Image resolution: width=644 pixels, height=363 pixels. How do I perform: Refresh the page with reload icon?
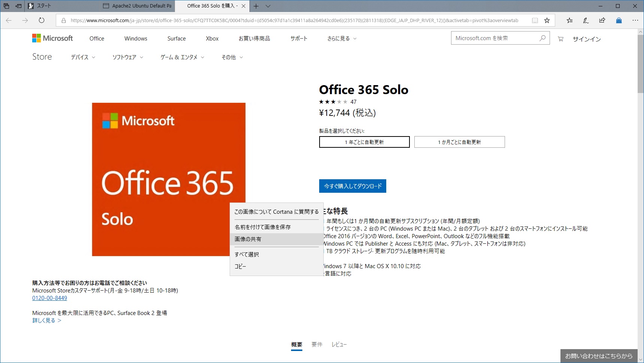(x=42, y=21)
